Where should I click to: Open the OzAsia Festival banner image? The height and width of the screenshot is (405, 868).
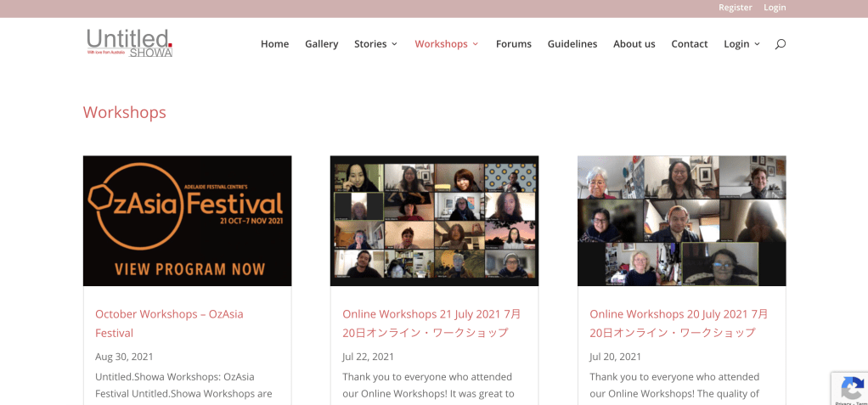(x=187, y=221)
